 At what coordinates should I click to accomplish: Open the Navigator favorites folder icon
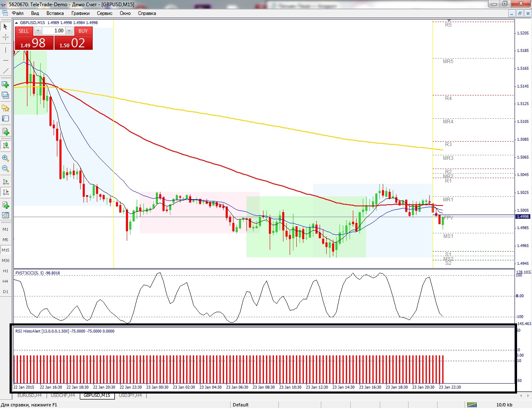coord(5,108)
